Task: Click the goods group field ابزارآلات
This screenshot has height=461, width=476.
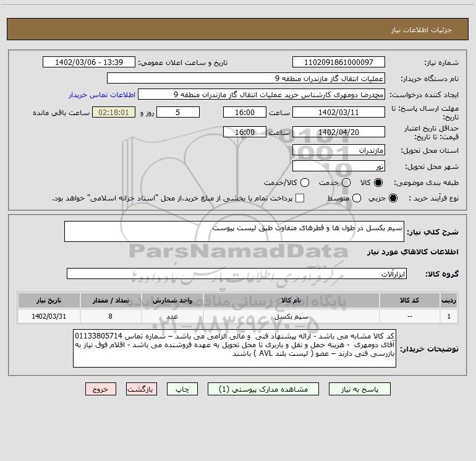Action: coord(237,274)
